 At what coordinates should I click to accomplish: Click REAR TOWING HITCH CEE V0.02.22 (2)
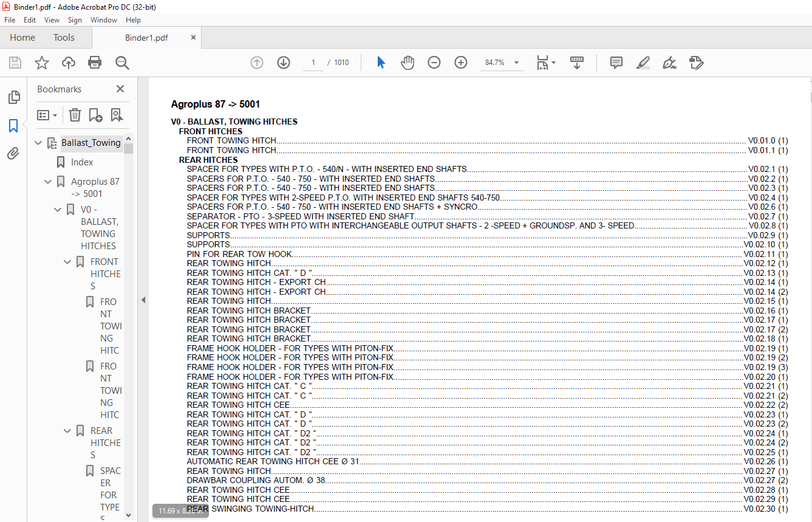[x=487, y=405]
